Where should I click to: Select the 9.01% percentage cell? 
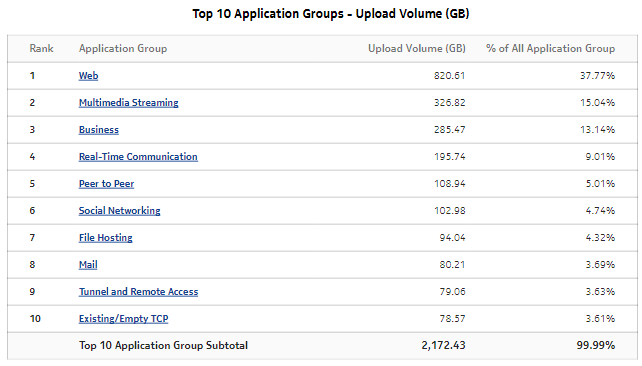point(600,157)
